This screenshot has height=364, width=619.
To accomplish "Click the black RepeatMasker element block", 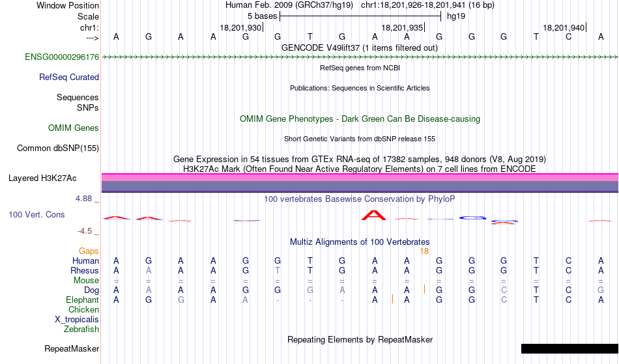I will (x=569, y=348).
